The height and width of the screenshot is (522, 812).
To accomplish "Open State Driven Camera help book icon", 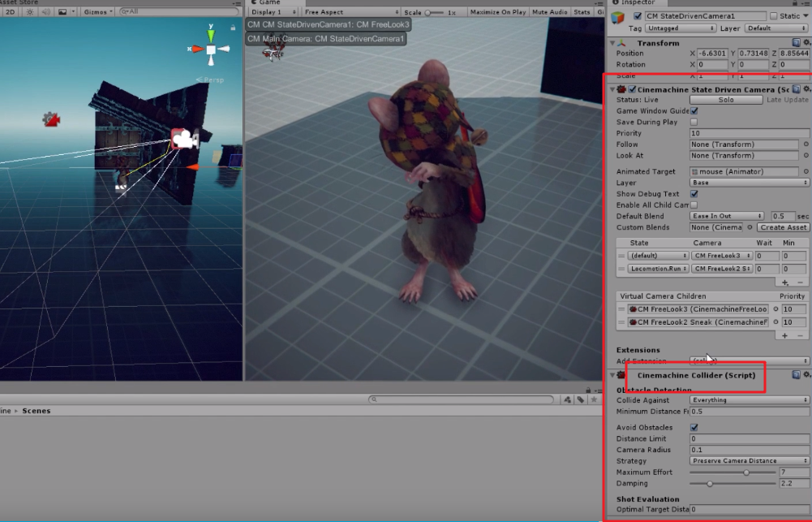I will 796,89.
